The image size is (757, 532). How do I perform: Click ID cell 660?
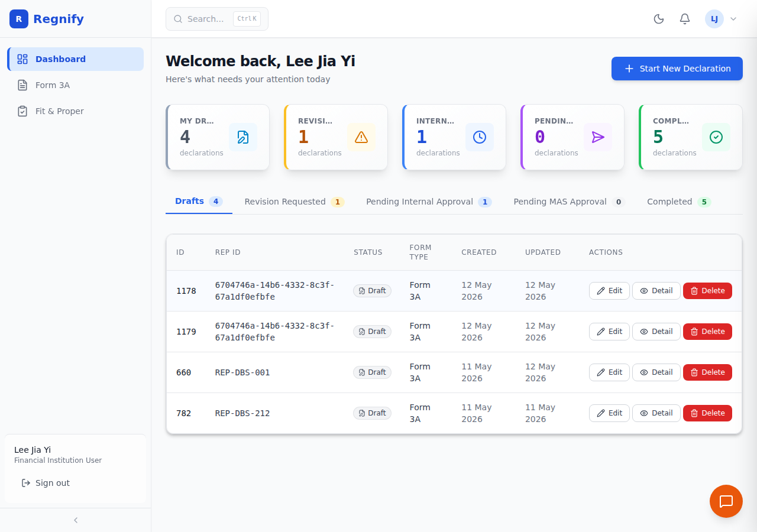184,372
